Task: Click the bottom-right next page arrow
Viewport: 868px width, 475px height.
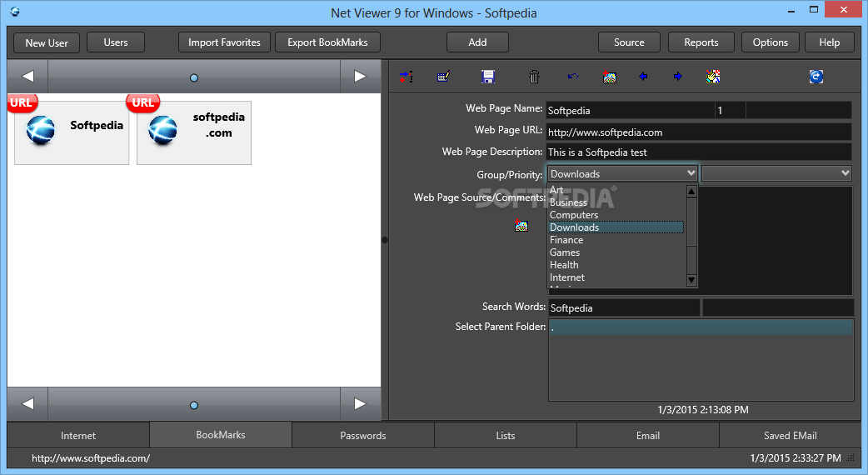Action: tap(360, 403)
